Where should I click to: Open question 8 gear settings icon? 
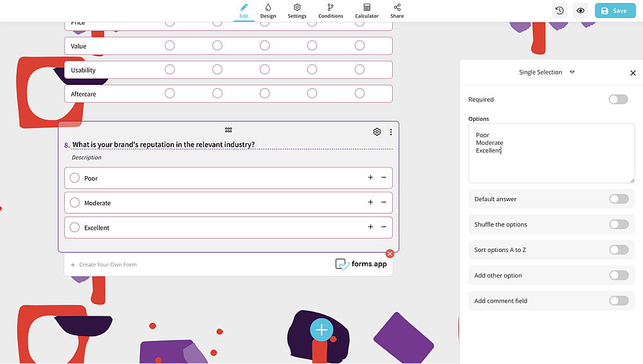click(x=377, y=132)
